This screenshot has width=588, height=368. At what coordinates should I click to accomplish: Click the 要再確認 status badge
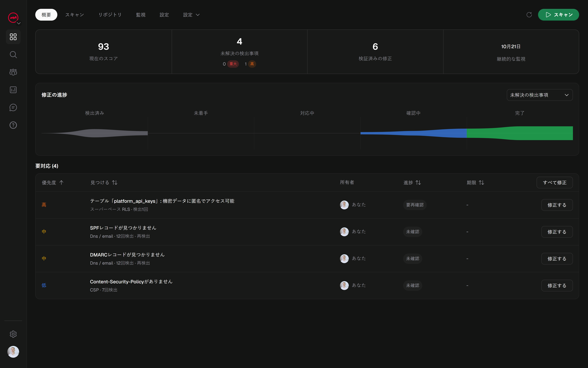[x=415, y=205]
